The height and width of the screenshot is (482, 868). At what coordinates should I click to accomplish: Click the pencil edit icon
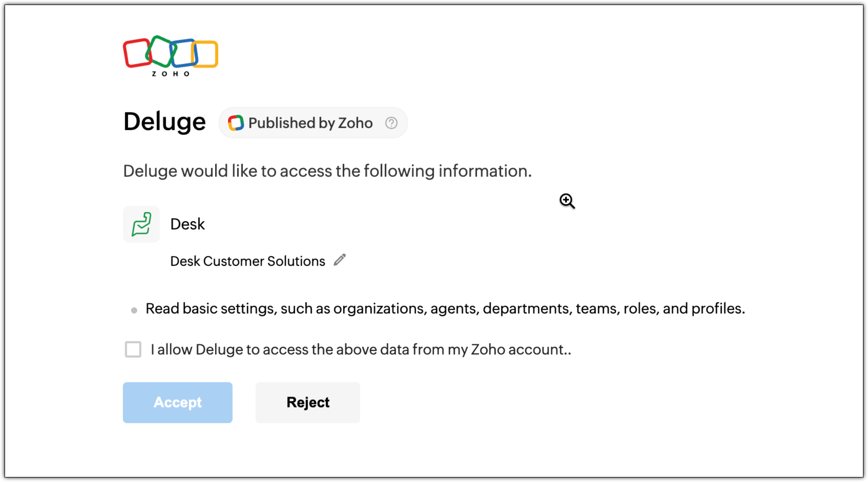339,260
